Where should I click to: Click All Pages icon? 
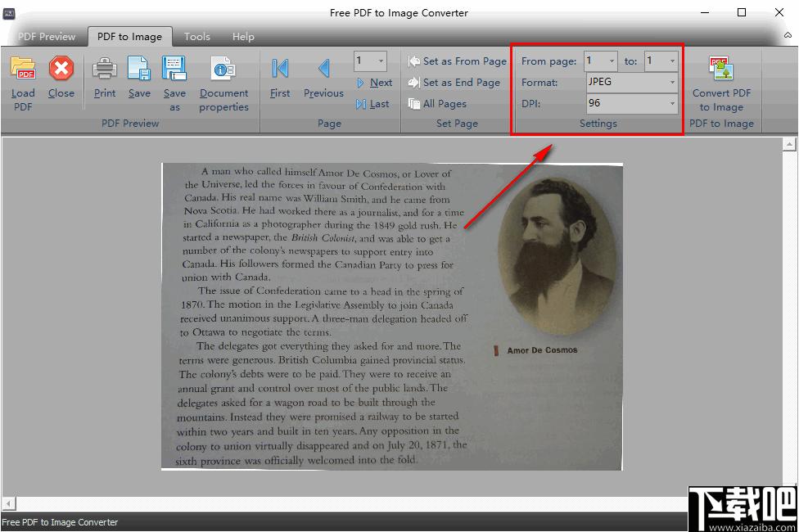[x=413, y=104]
